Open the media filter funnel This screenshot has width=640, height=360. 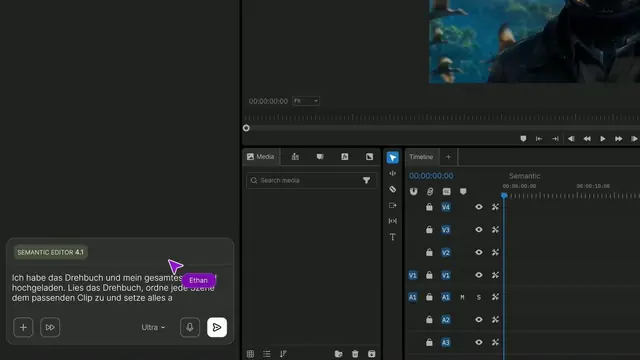point(367,180)
